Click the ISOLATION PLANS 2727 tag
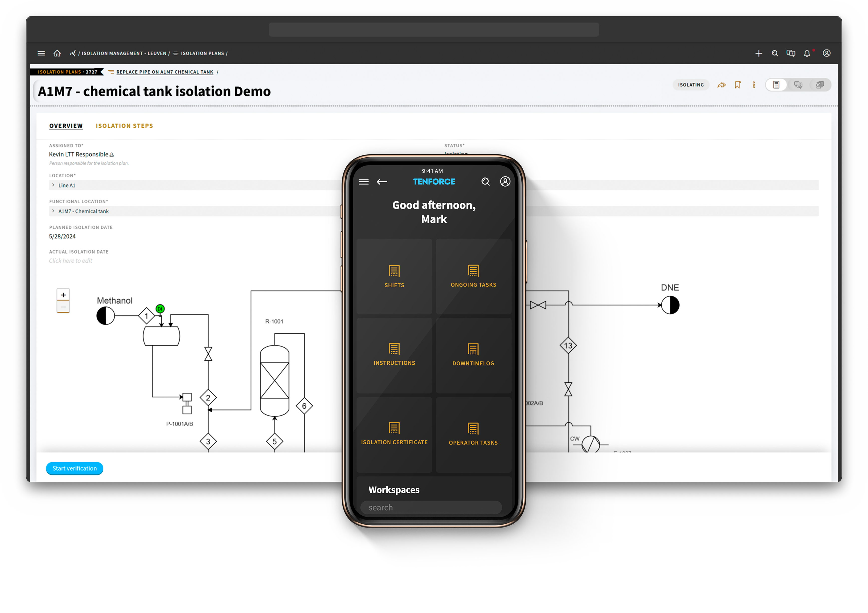This screenshot has width=868, height=613. click(x=67, y=72)
